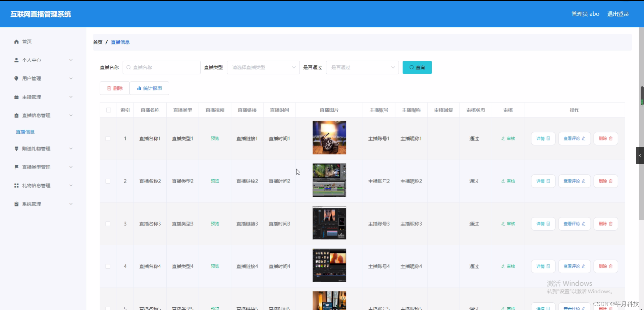Click the bar chart icon on 统计报表

[x=139, y=88]
